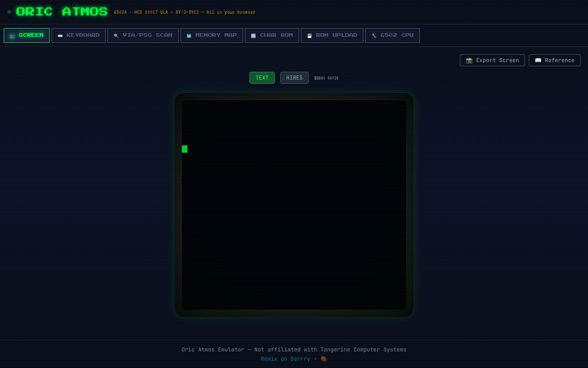Click the $BB80 40x28 address label
The width and height of the screenshot is (588, 368).
pyautogui.click(x=326, y=78)
